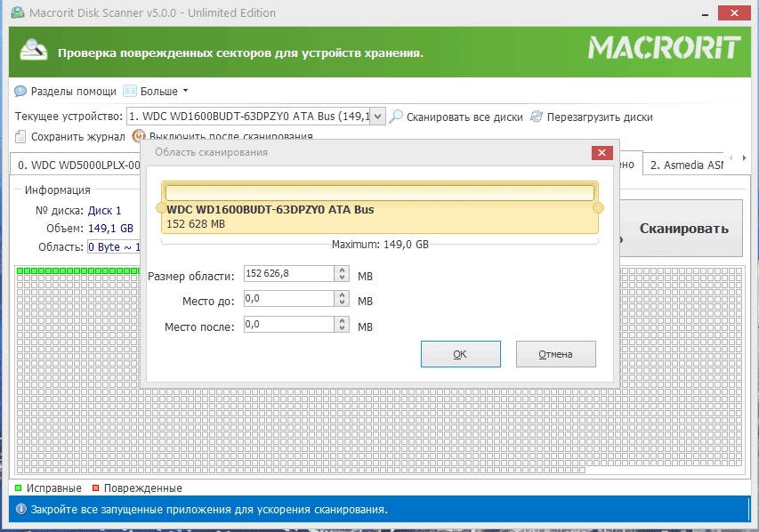The height and width of the screenshot is (532, 759).
Task: Click the info icon in status bar
Action: click(20, 509)
